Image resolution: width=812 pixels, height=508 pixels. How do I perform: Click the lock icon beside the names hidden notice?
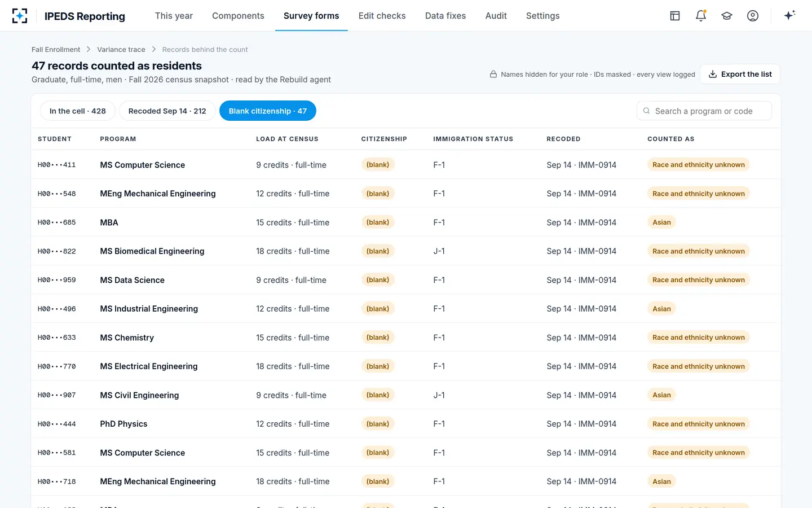[x=493, y=74]
